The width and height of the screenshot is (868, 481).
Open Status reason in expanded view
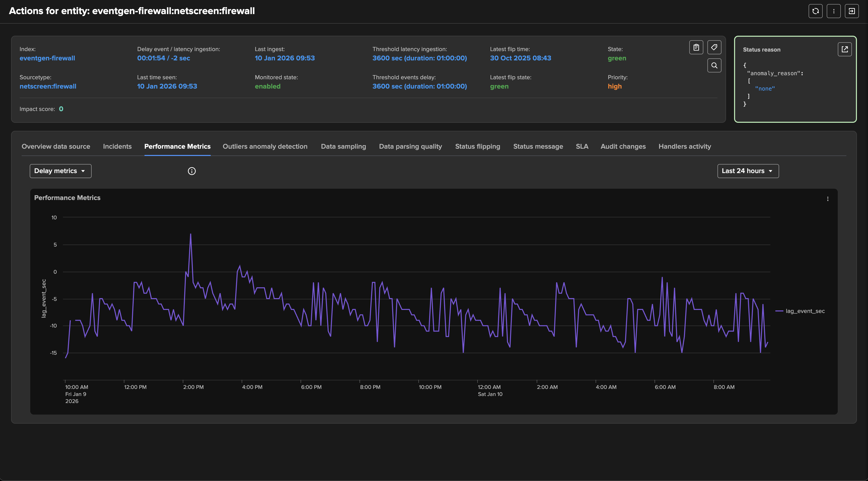[x=844, y=50]
